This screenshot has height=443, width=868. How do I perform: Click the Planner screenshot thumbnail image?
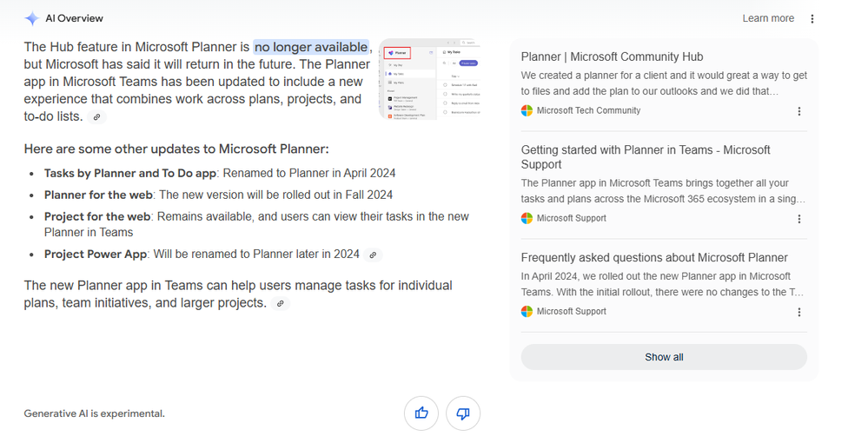pos(429,79)
